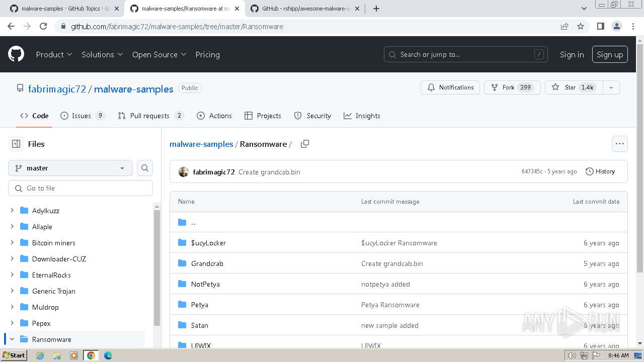Open the Grandcrab folder
This screenshot has height=362, width=644.
207,263
